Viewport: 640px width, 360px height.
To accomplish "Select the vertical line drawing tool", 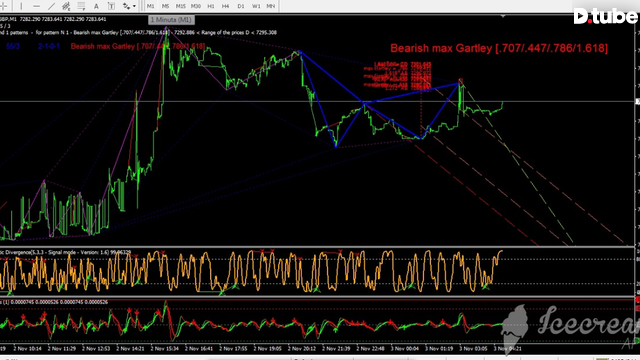I will coord(21,6).
